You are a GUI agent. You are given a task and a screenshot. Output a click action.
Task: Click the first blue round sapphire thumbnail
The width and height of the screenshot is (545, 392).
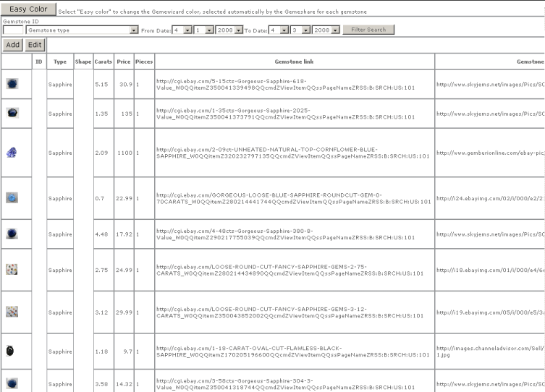click(12, 84)
